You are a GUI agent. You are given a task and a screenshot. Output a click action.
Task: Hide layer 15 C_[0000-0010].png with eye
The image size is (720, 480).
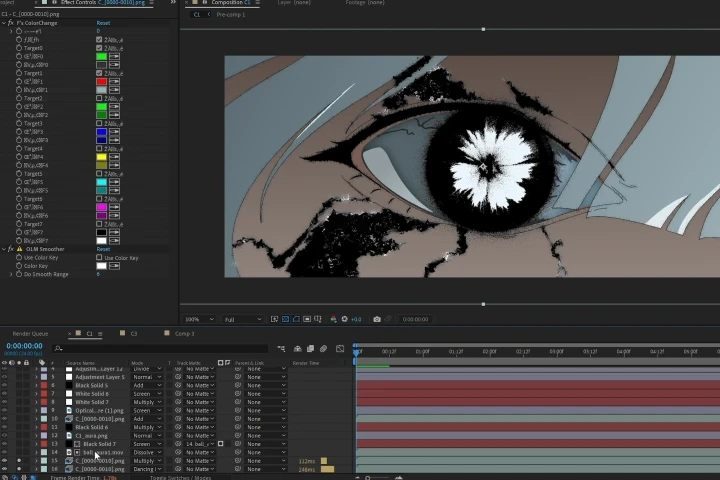(5, 461)
